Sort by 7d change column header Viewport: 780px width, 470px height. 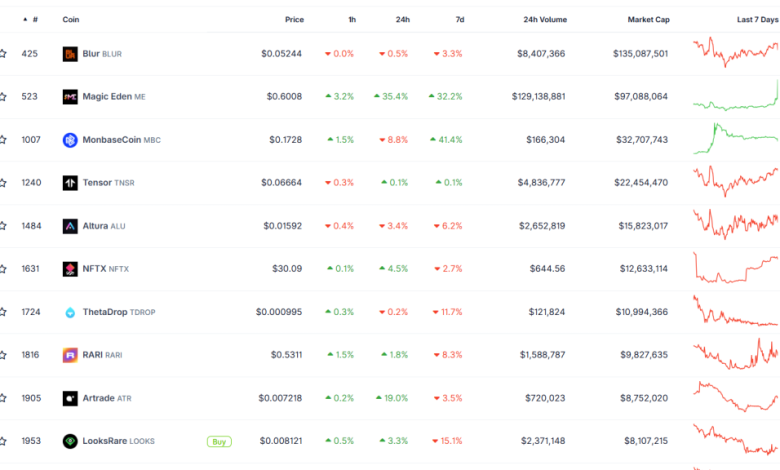[x=459, y=19]
